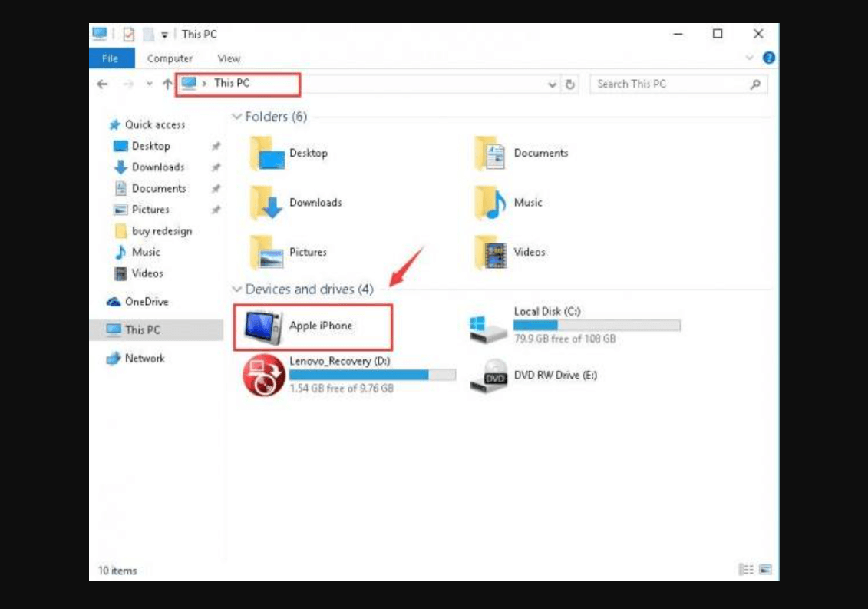868x609 pixels.
Task: Select Quick access in navigation pane
Action: pyautogui.click(x=147, y=124)
